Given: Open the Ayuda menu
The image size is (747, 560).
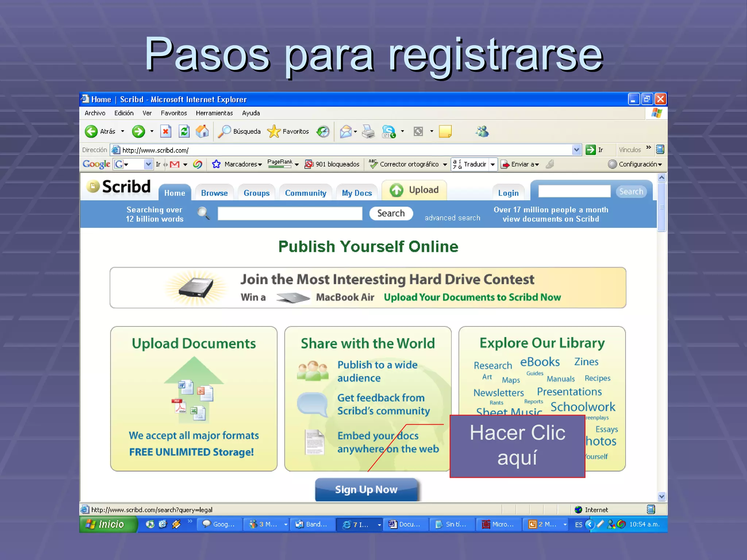Looking at the screenshot, I should 251,113.
